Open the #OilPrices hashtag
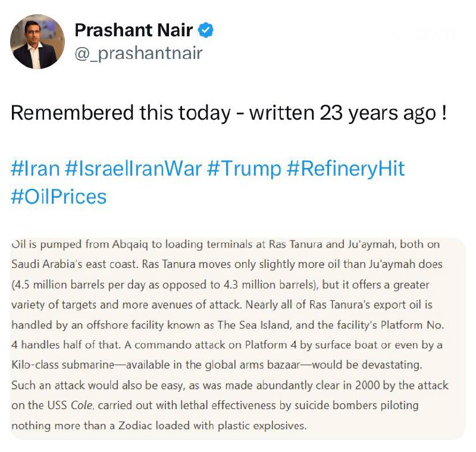 pos(58,197)
